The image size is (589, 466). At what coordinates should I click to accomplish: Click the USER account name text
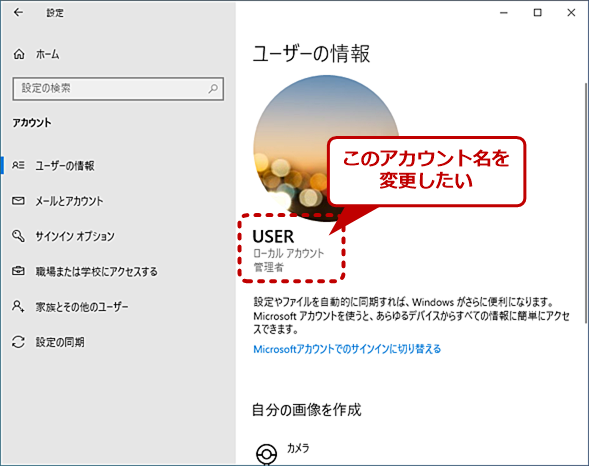[x=273, y=237]
